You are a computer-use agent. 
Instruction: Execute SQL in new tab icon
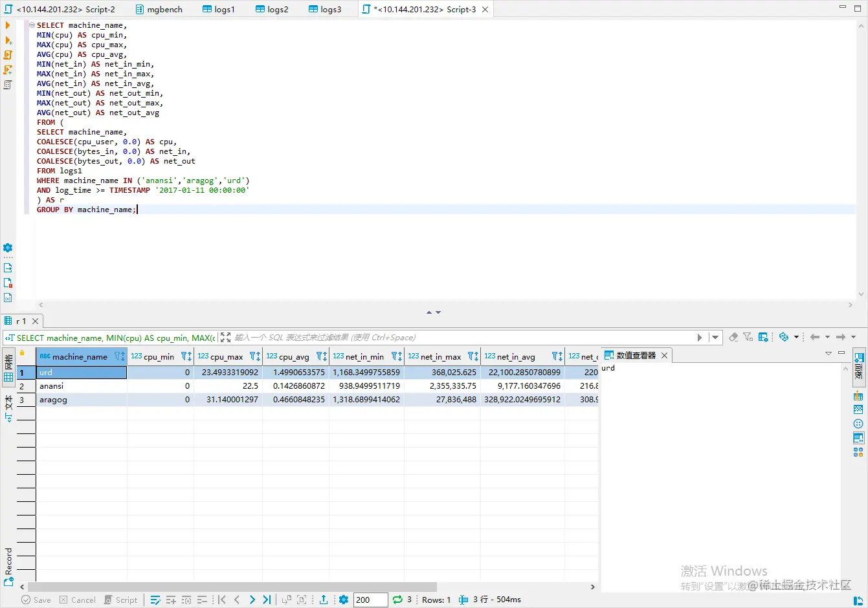[8, 40]
